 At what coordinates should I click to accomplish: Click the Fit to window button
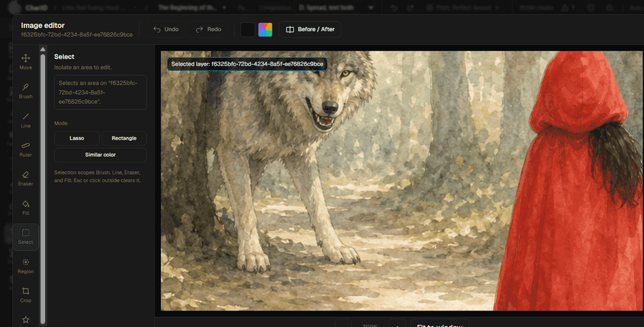(439, 324)
